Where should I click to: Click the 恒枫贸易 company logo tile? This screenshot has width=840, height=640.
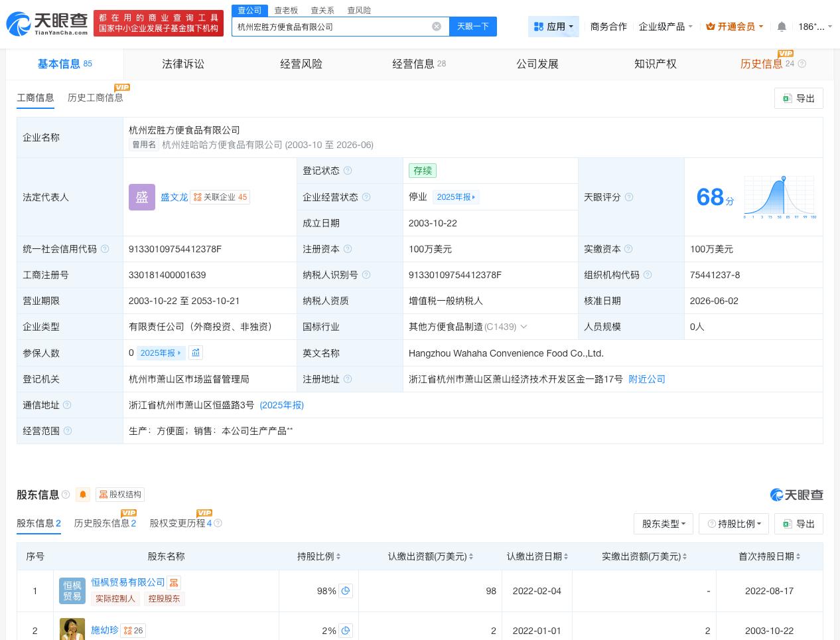(x=72, y=591)
